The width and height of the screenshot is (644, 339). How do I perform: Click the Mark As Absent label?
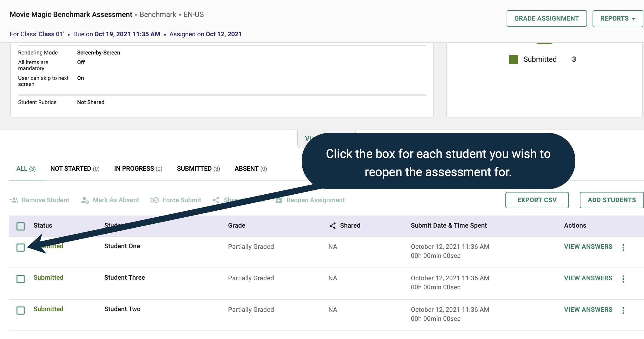pos(116,200)
